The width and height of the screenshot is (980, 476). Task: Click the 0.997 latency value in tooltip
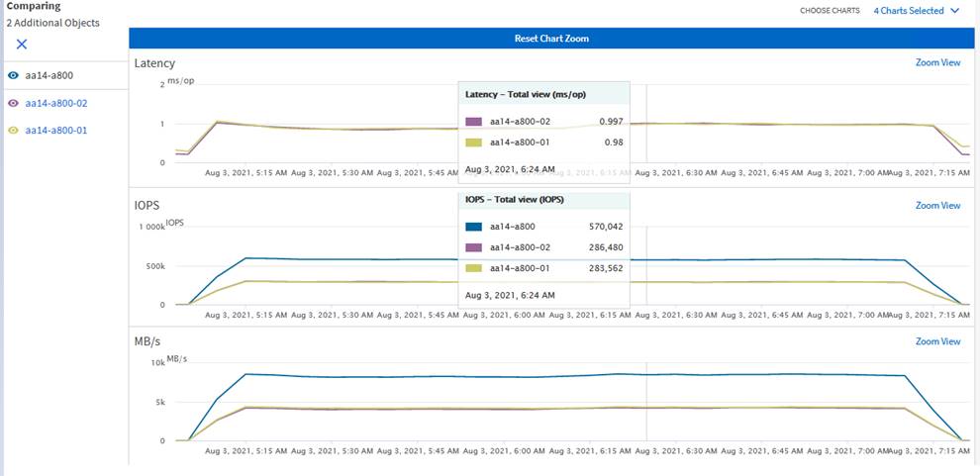tap(611, 121)
